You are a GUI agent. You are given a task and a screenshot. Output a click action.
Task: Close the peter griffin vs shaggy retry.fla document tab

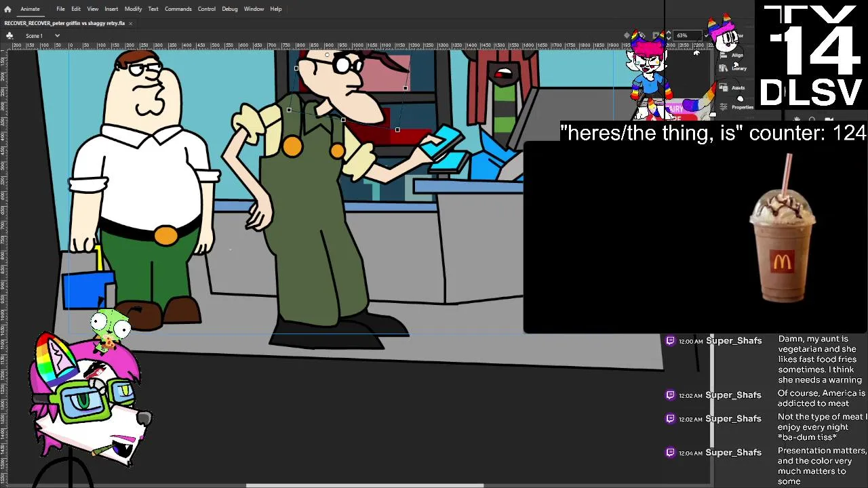pos(130,23)
